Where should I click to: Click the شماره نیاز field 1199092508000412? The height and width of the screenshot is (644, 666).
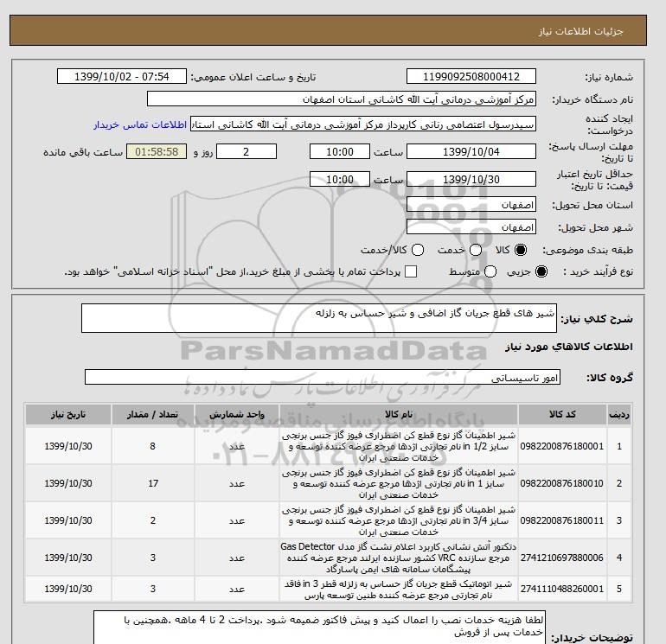click(471, 76)
